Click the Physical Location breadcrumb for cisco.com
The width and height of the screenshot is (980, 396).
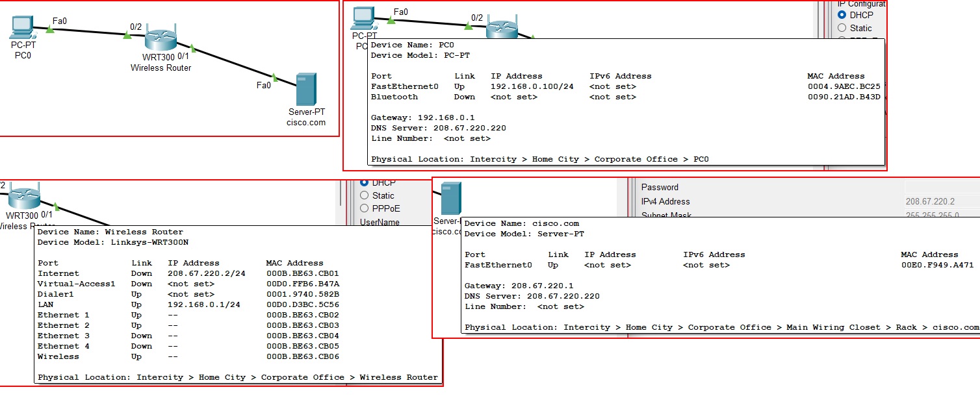[715, 327]
